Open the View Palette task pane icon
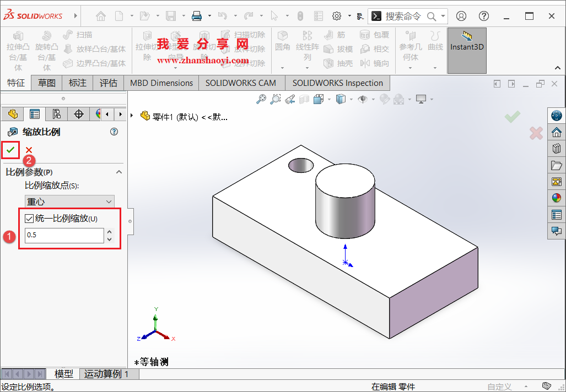 (x=557, y=181)
